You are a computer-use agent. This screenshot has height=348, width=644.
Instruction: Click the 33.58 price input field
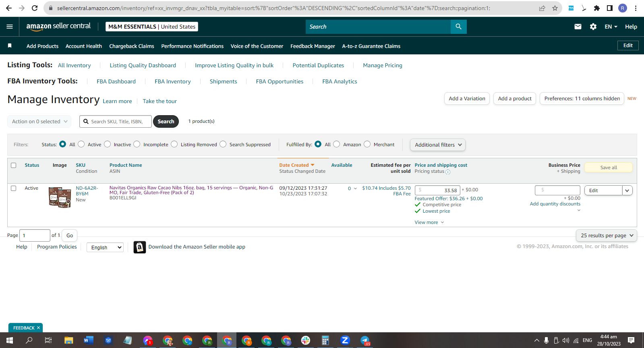point(437,190)
